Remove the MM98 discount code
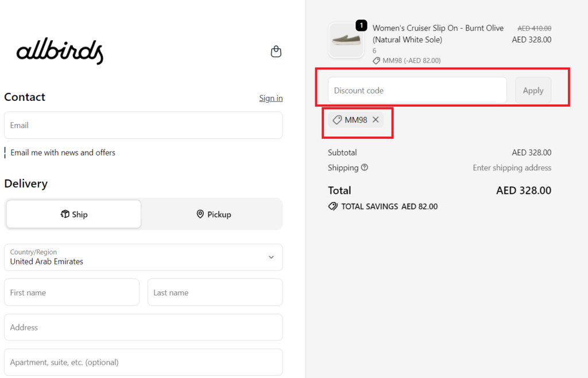The height and width of the screenshot is (378, 588). tap(376, 119)
